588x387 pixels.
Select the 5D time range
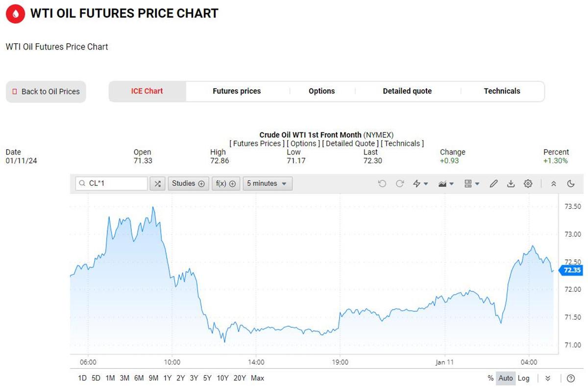pyautogui.click(x=96, y=378)
